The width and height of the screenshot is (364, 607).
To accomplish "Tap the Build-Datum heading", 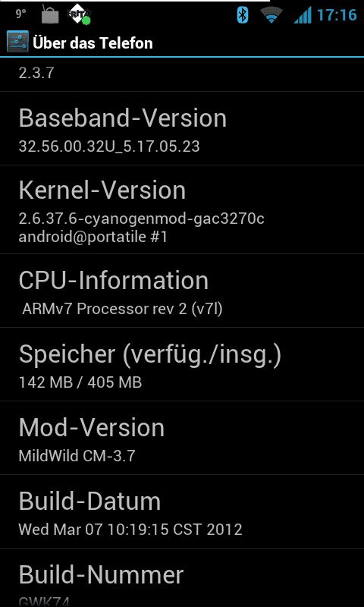I will (x=89, y=501).
